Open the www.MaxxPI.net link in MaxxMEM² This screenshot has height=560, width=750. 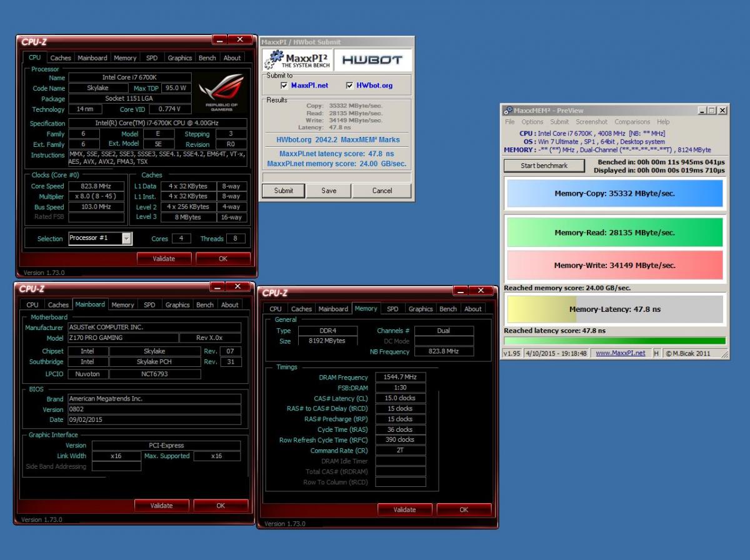[x=621, y=353]
